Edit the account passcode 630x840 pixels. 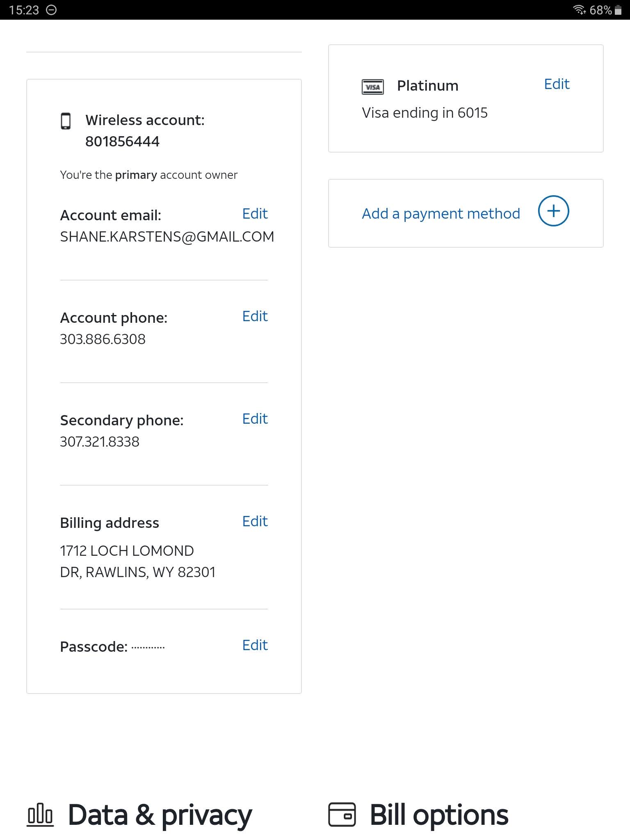click(x=255, y=645)
